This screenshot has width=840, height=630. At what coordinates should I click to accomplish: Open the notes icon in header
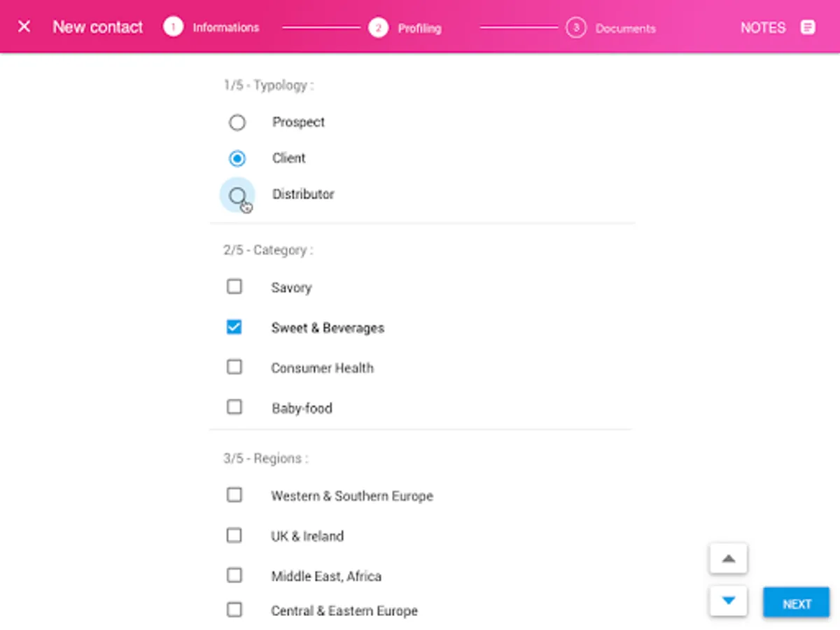pyautogui.click(x=808, y=27)
